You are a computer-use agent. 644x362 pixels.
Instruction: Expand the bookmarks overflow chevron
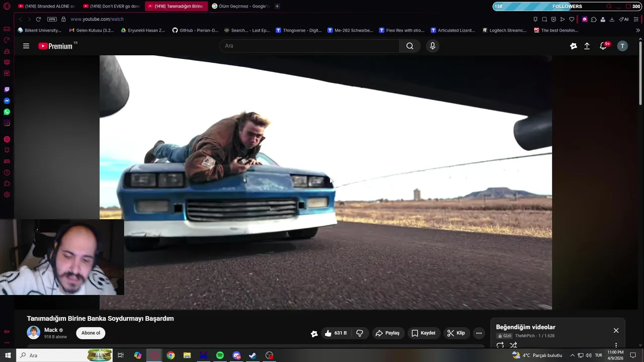tap(638, 30)
